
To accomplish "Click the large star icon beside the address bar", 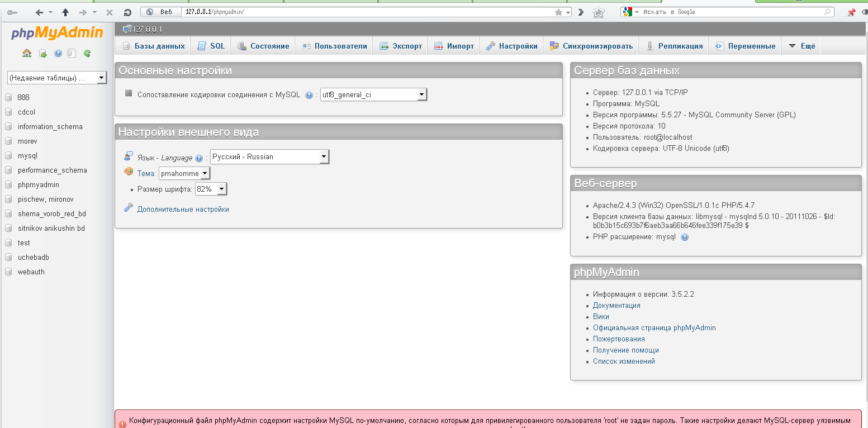I will coord(599,12).
